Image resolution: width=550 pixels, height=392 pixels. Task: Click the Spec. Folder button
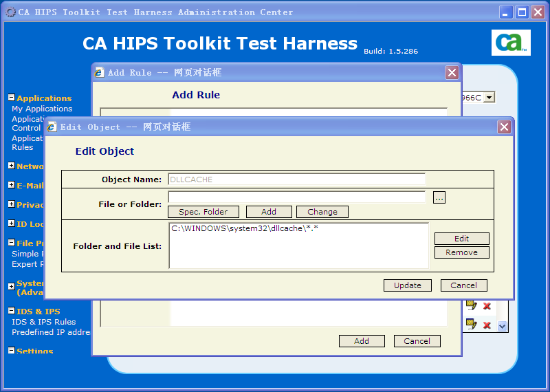203,212
